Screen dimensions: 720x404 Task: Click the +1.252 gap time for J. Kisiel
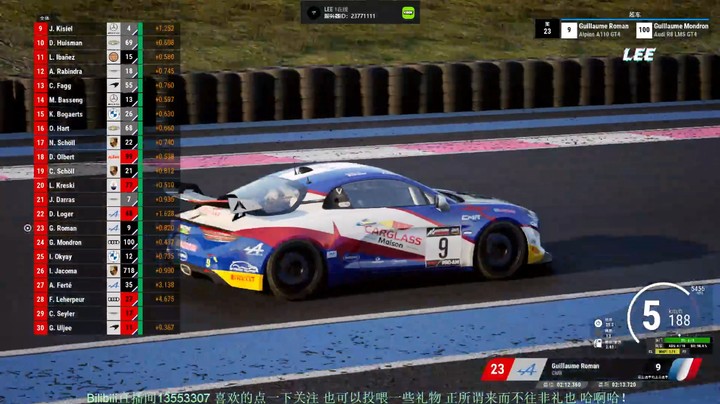coord(165,28)
